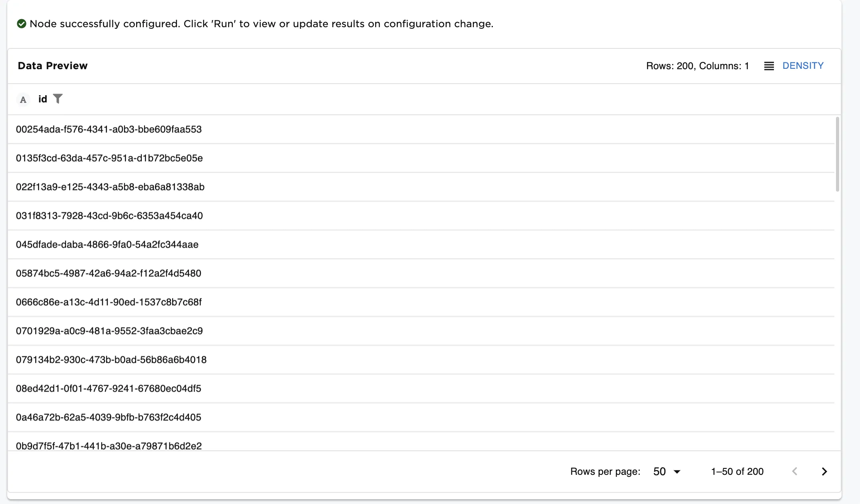Select the row starting with 079134b2
Screen dimensions: 860x504
[111, 360]
